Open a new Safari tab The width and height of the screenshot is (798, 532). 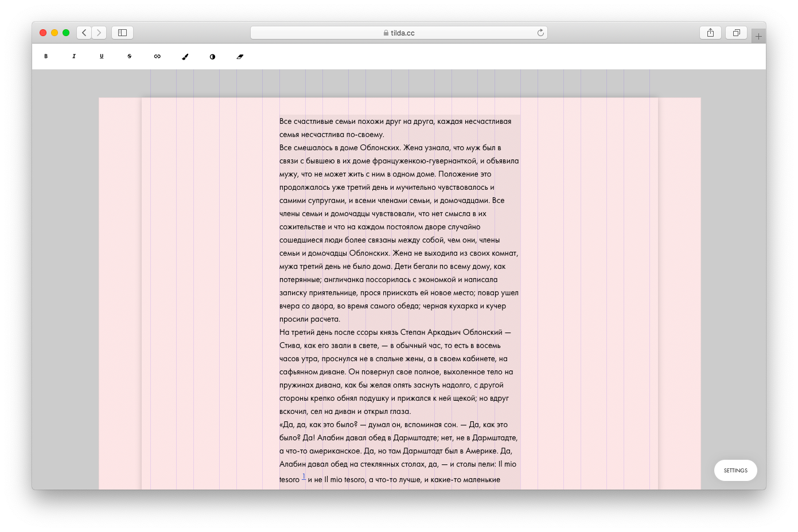point(758,36)
